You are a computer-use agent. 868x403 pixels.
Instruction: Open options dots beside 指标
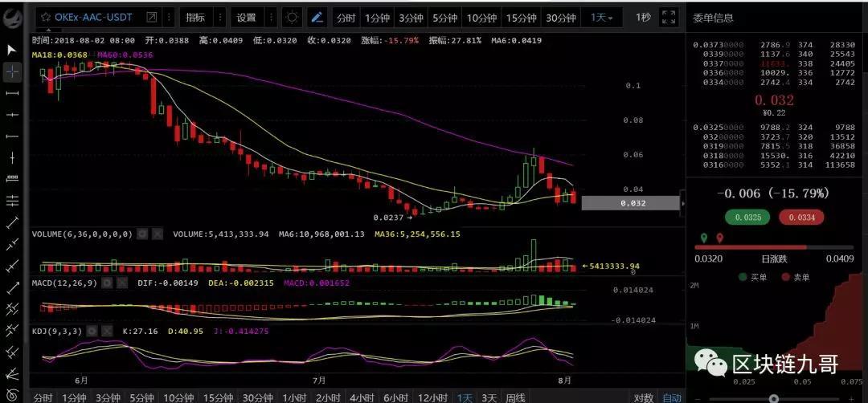(219, 17)
